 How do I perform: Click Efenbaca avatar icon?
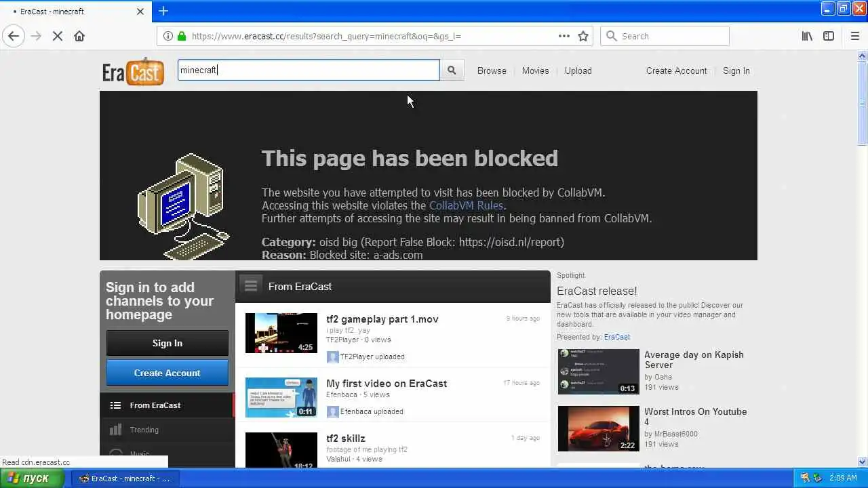(332, 411)
